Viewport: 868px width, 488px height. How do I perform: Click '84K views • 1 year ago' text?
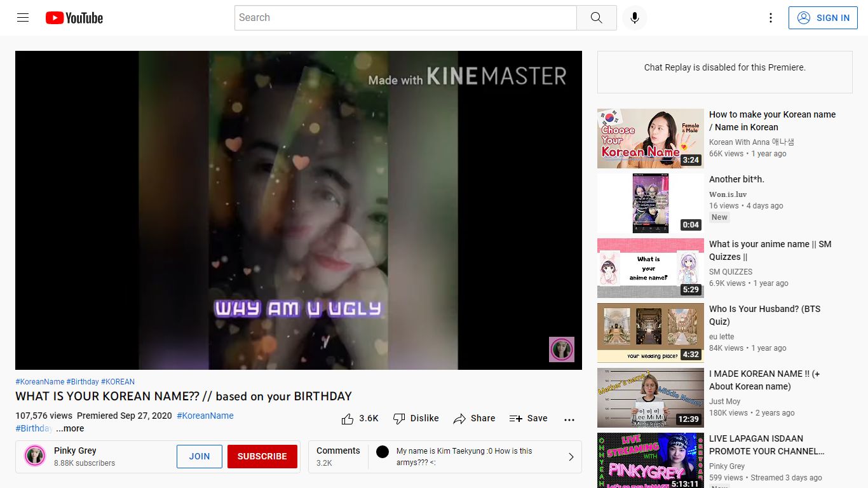click(x=748, y=348)
